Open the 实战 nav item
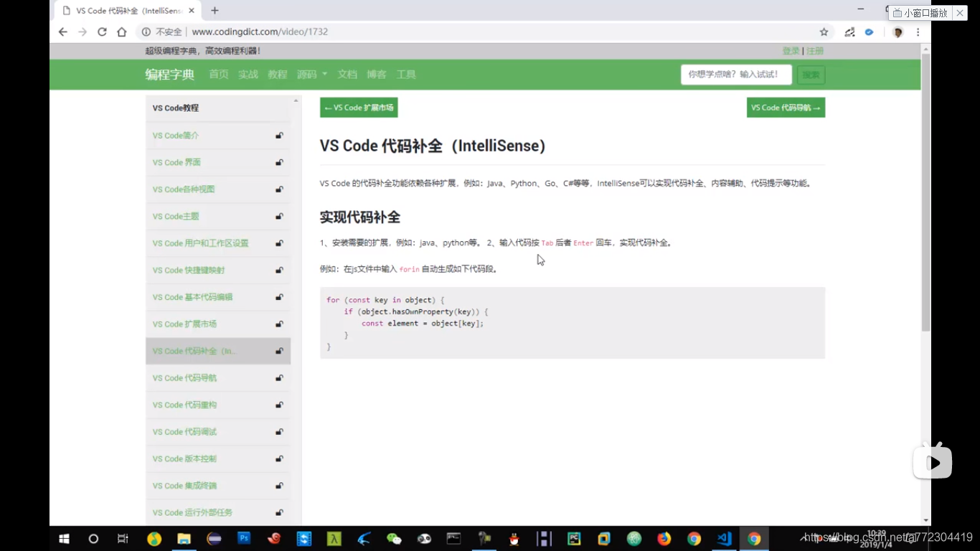 coord(248,75)
